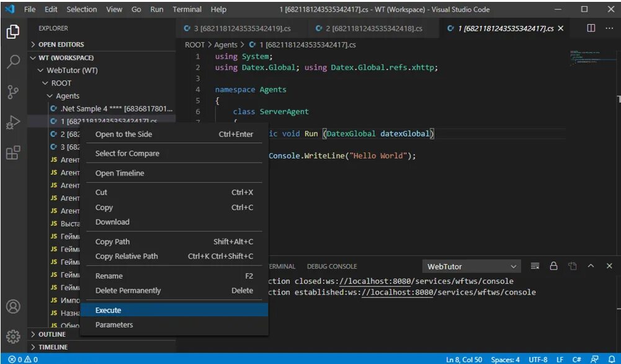This screenshot has height=364, width=621.
Task: Open the Run menu
Action: (x=157, y=9)
